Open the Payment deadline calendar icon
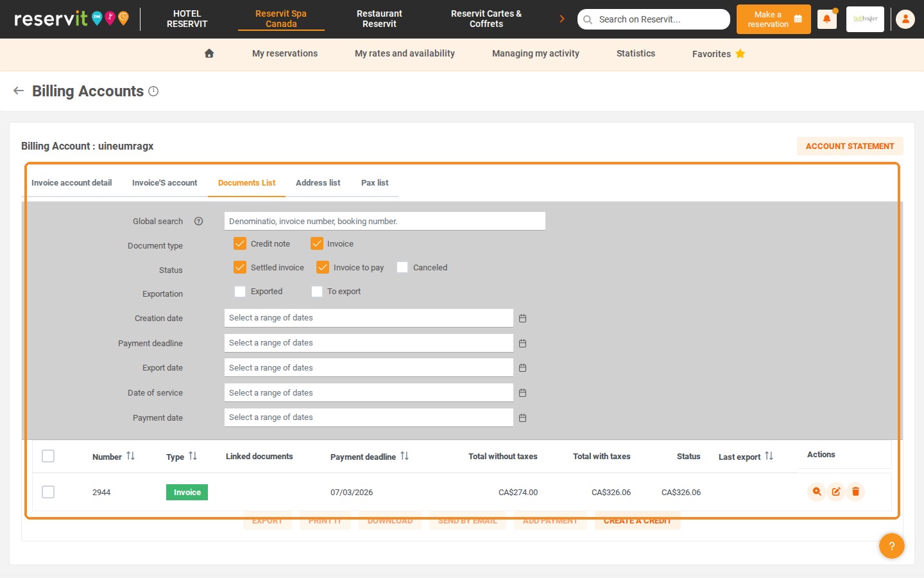The width and height of the screenshot is (924, 578). click(x=523, y=344)
